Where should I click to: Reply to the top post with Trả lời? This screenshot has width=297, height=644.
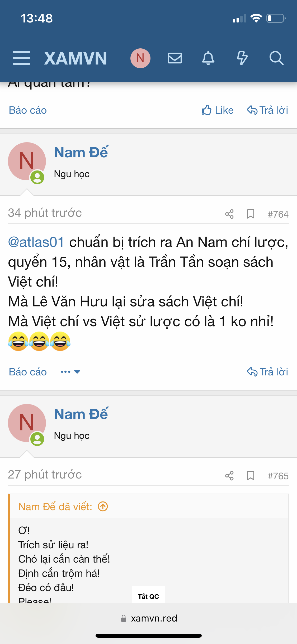click(267, 110)
